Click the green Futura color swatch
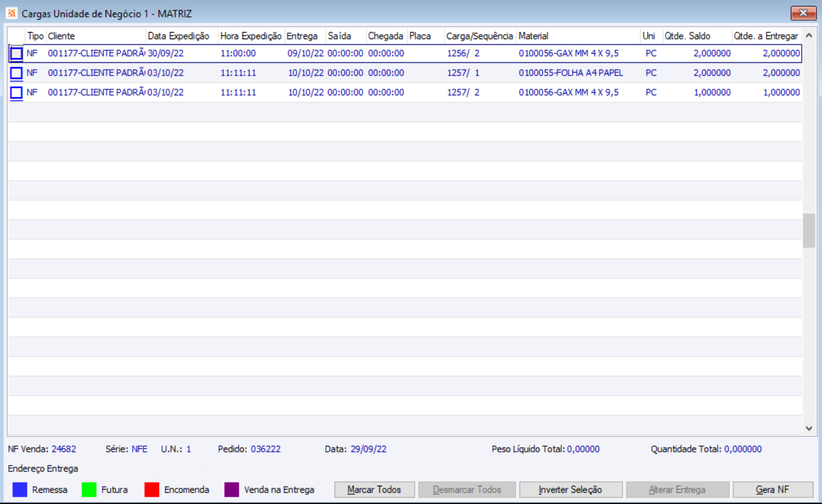 point(89,490)
